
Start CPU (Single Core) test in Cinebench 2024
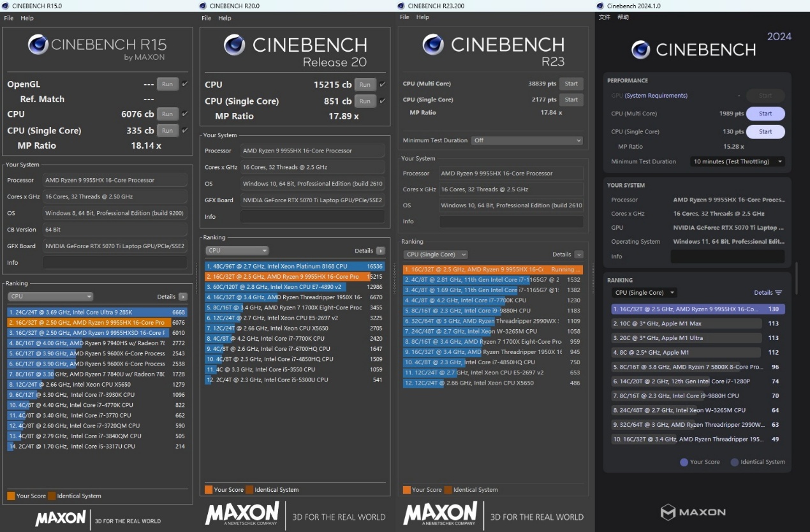coord(765,131)
